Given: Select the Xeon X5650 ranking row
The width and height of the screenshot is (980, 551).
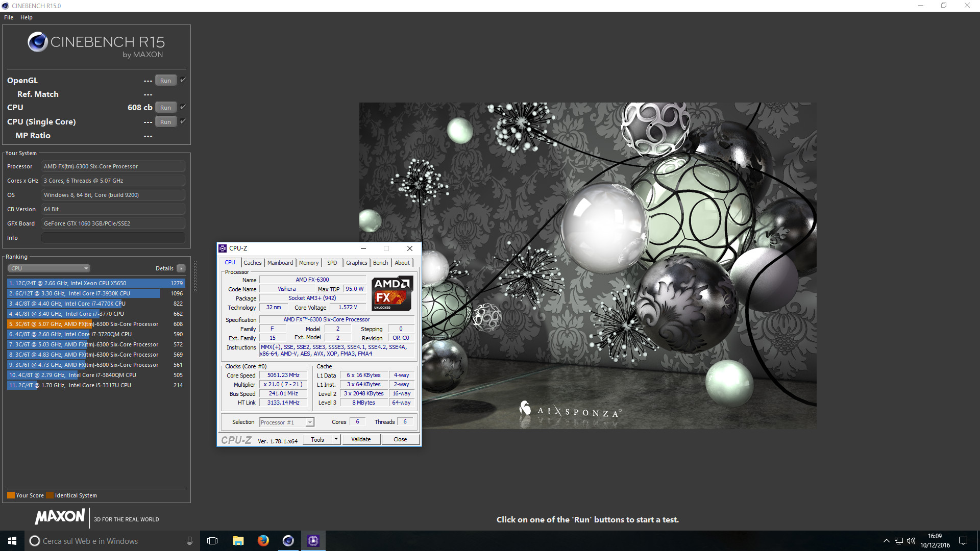Looking at the screenshot, I should [x=96, y=283].
